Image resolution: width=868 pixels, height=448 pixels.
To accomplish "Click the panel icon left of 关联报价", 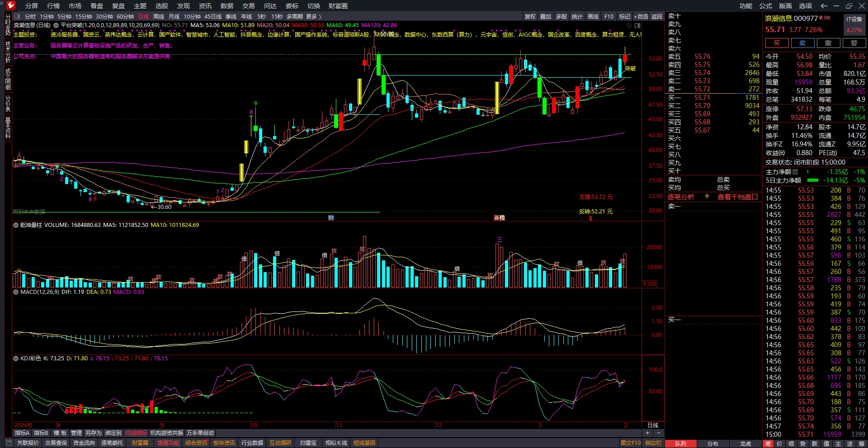I will pyautogui.click(x=9, y=443).
